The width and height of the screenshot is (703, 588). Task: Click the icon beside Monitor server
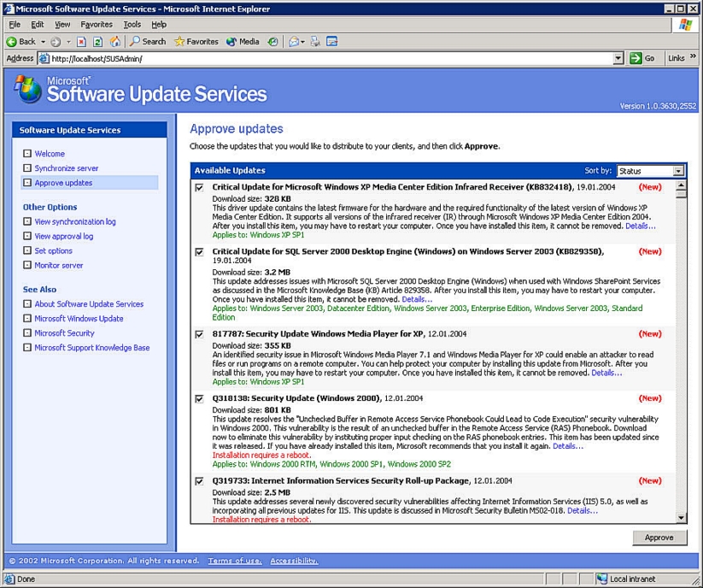27,265
